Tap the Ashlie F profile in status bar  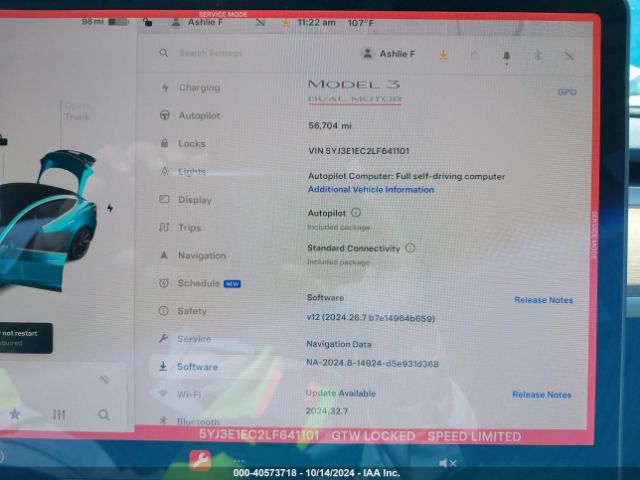pos(197,22)
